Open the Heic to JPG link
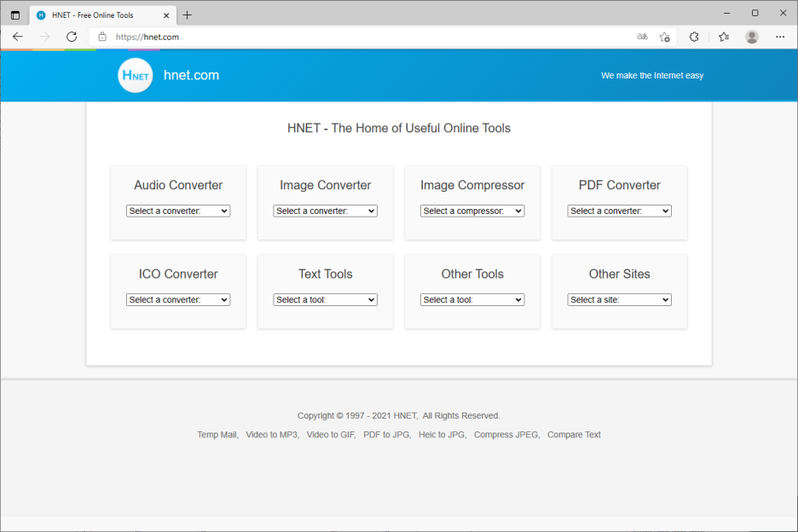This screenshot has width=798, height=532. tap(442, 435)
